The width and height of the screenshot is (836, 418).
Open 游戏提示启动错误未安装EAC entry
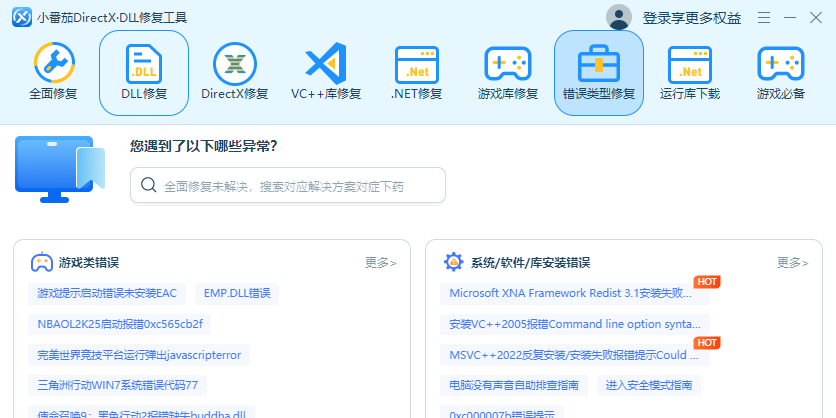(x=107, y=293)
